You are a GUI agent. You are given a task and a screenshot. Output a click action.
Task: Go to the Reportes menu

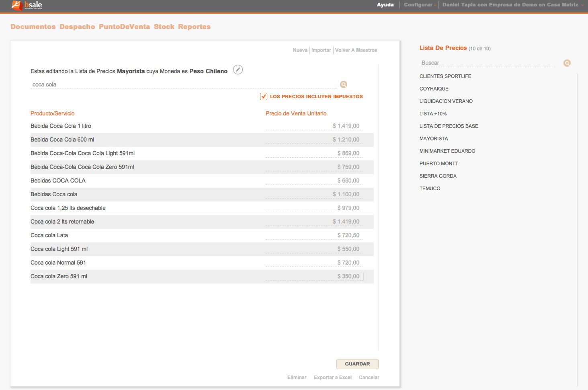pyautogui.click(x=194, y=27)
